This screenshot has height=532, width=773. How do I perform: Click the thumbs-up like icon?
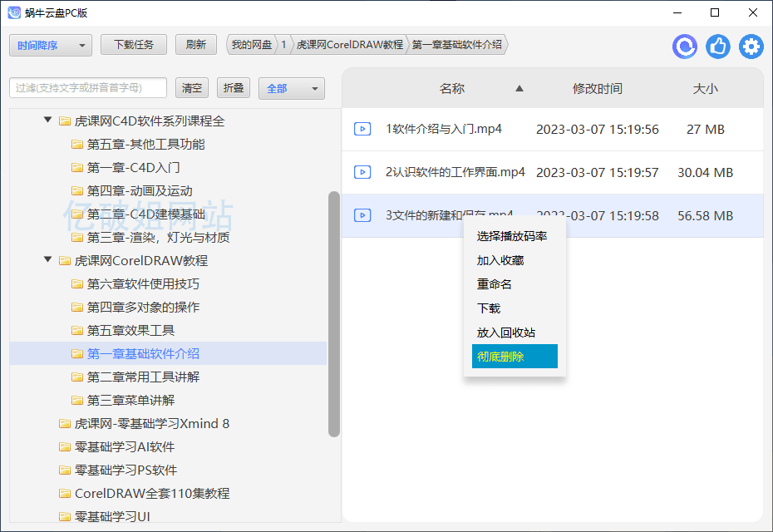click(718, 47)
